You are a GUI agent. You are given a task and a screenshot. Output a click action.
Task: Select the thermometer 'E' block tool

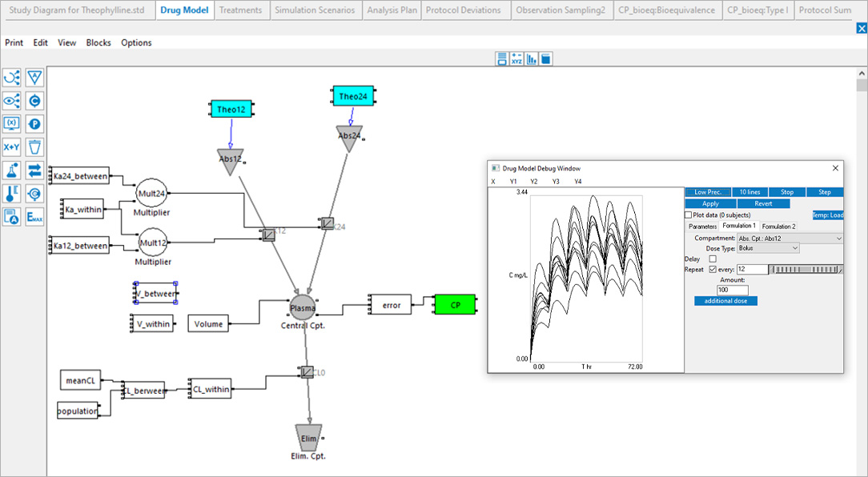(x=12, y=194)
